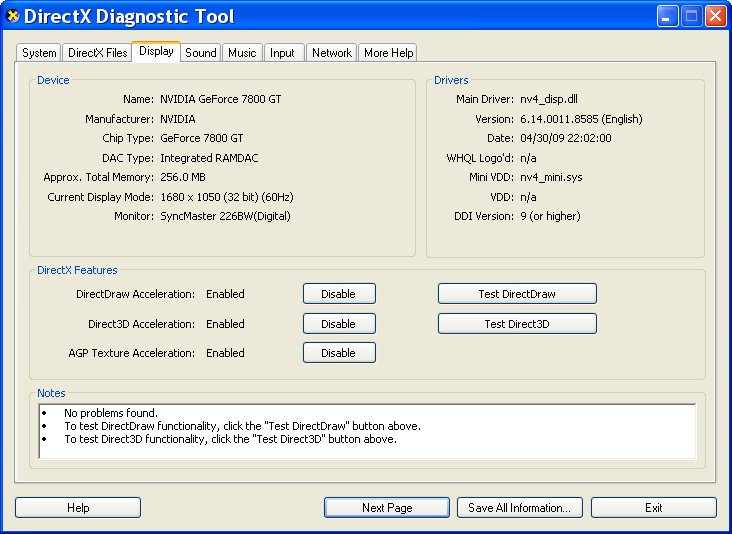732x534 pixels.
Task: Click the Notes text box
Action: pos(367,431)
